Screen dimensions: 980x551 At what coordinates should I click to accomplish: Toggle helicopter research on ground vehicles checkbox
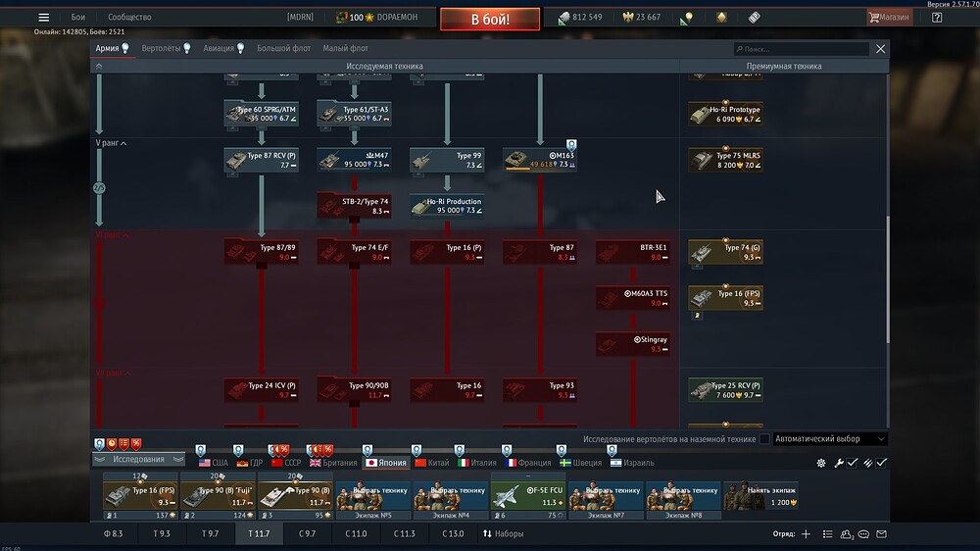click(764, 439)
